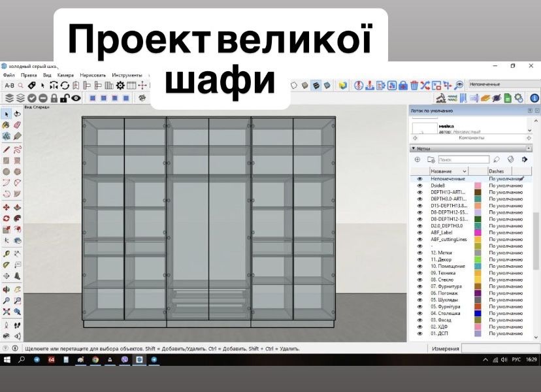The width and height of the screenshot is (541, 392).
Task: Click the open padlock unlock icon
Action: coord(65,99)
